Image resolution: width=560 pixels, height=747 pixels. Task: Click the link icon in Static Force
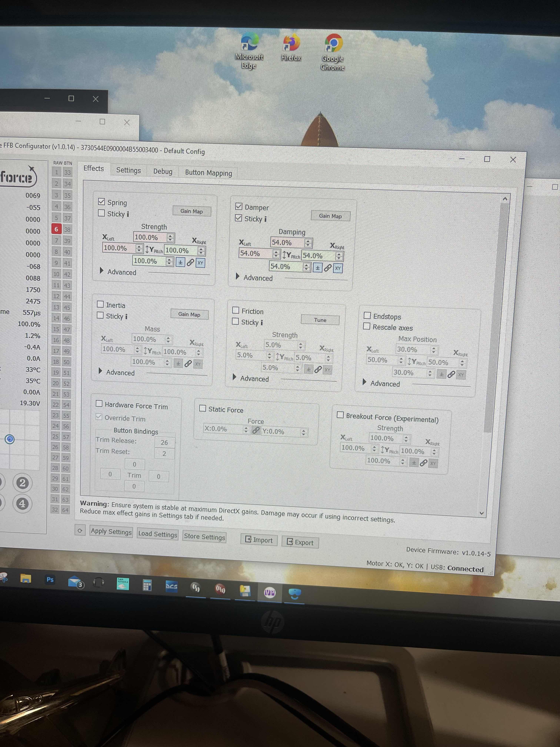pyautogui.click(x=256, y=430)
